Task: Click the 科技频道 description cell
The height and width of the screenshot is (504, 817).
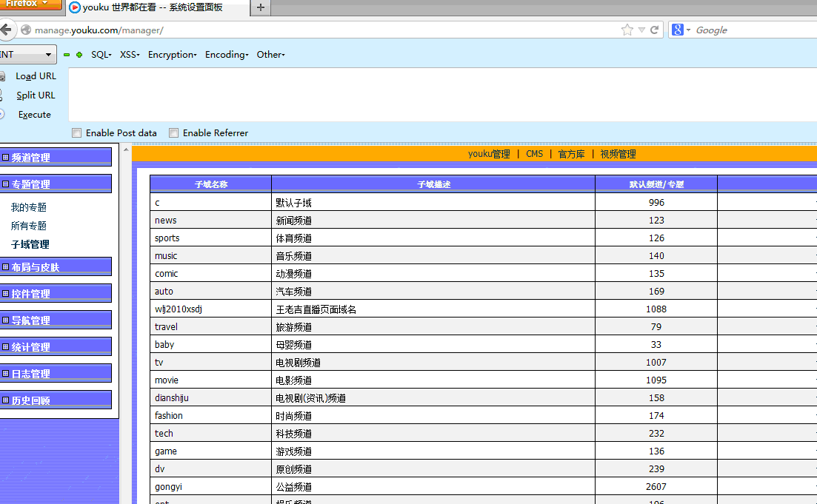Action: (433, 433)
